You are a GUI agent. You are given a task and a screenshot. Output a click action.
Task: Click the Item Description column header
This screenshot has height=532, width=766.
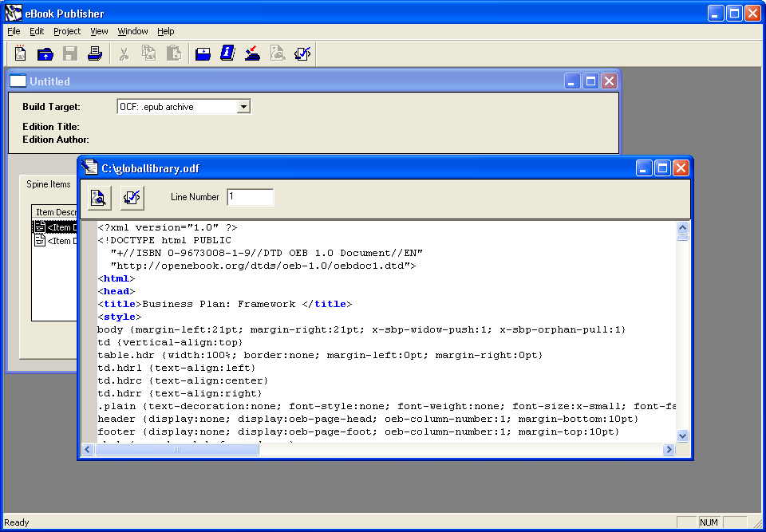pos(56,212)
